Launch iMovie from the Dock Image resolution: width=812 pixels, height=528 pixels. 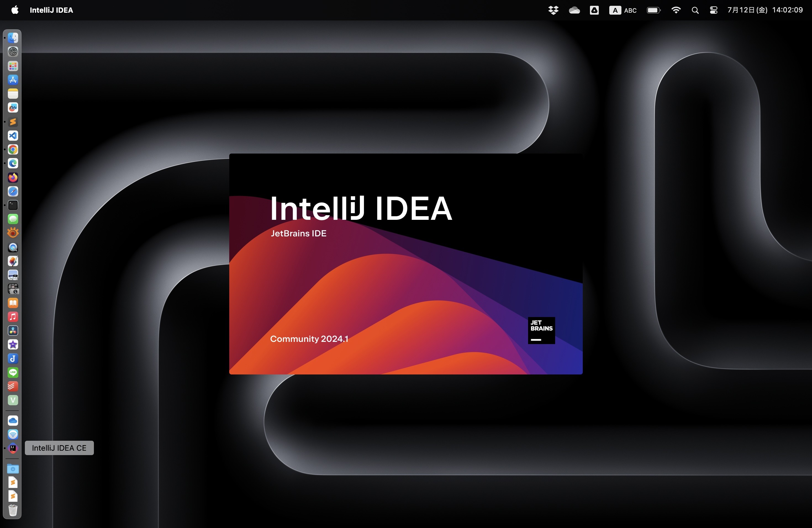pos(13,344)
